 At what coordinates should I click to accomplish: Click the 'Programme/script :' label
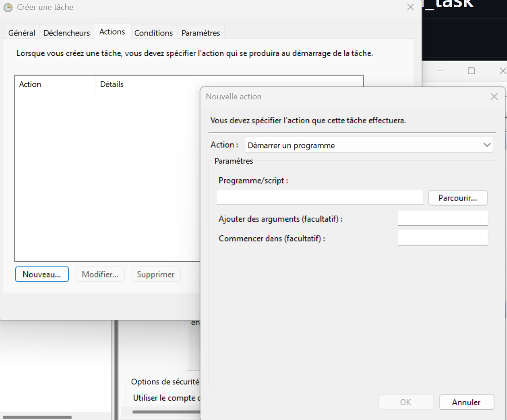pos(253,181)
